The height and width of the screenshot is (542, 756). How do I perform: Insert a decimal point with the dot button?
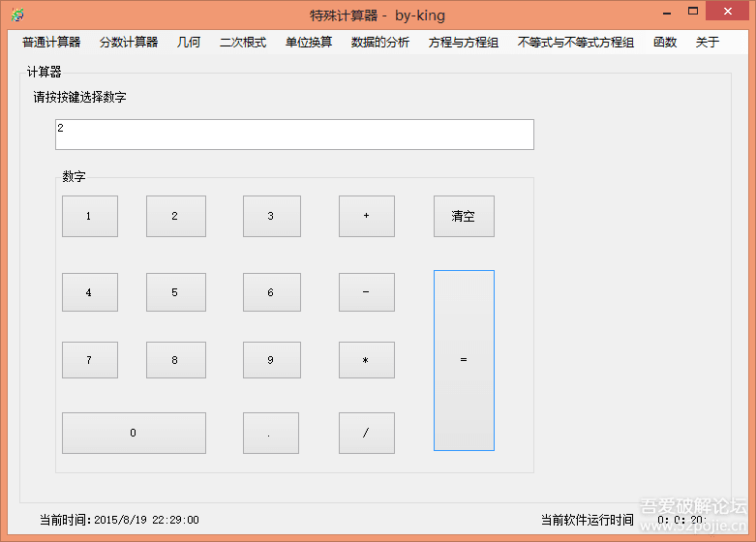271,433
